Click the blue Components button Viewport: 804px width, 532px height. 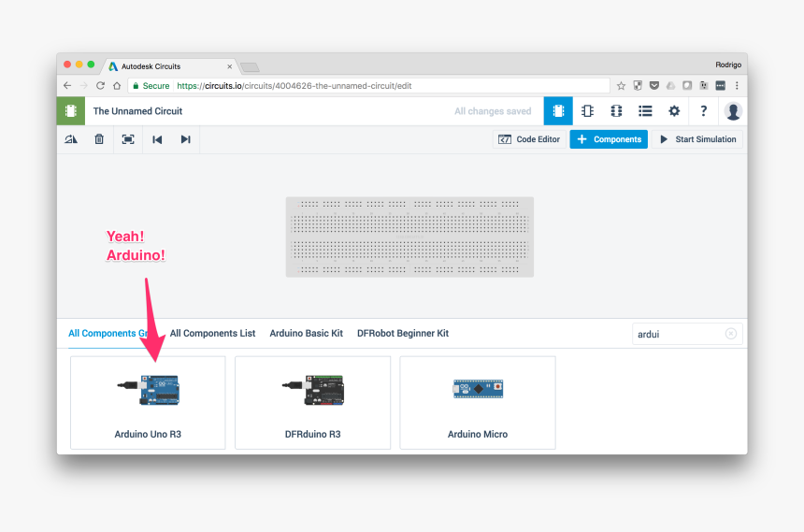pyautogui.click(x=609, y=139)
